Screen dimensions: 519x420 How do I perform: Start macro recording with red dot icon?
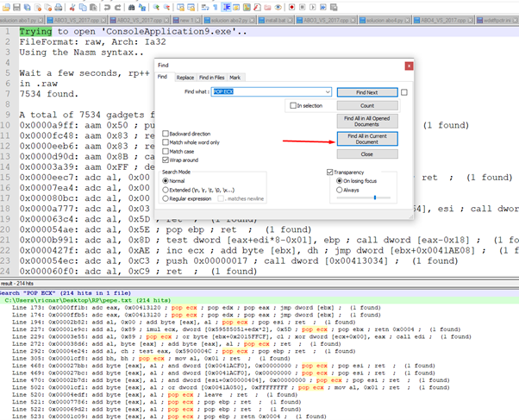pyautogui.click(x=291, y=7)
